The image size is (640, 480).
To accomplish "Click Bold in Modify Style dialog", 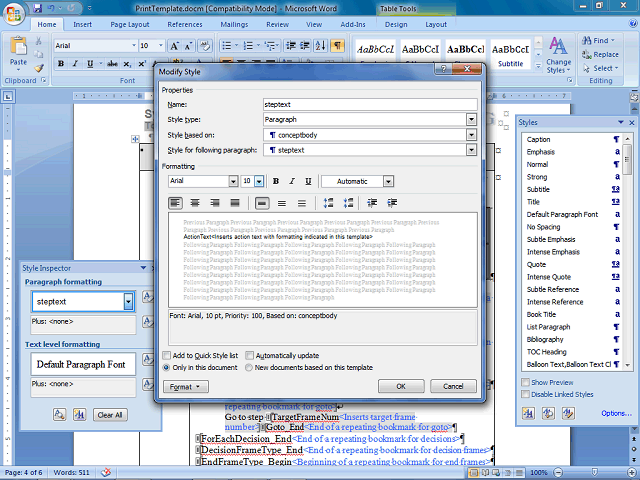I will pyautogui.click(x=276, y=181).
